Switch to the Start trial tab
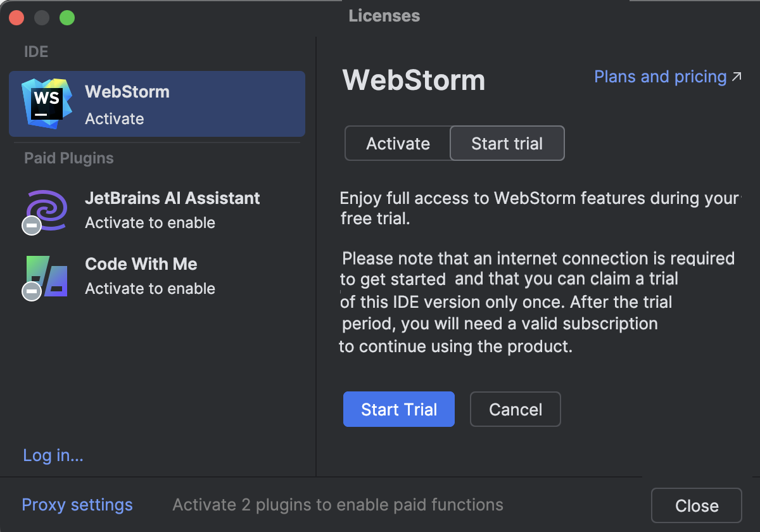 [x=507, y=143]
